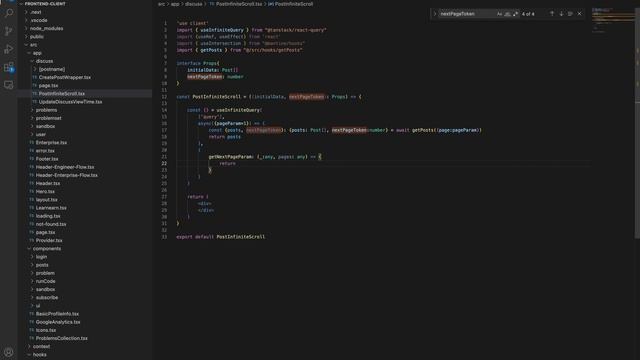Open GoogleAnalytics.tsx file

(58, 322)
